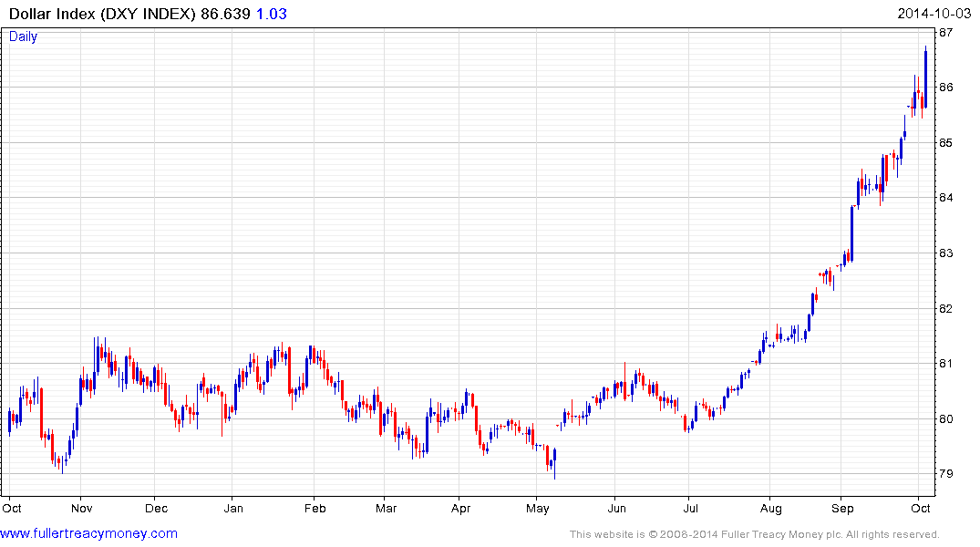The width and height of the screenshot is (980, 547).
Task: Click the early September tall blue candle
Action: pos(851,233)
